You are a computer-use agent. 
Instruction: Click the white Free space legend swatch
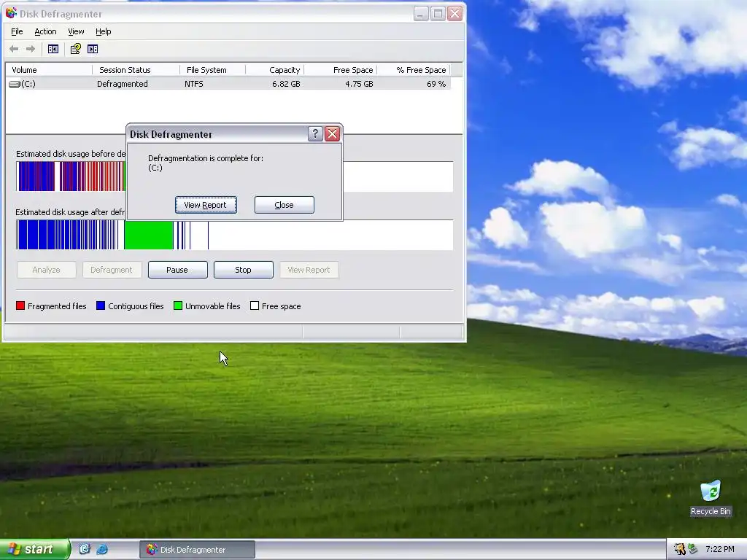click(255, 306)
